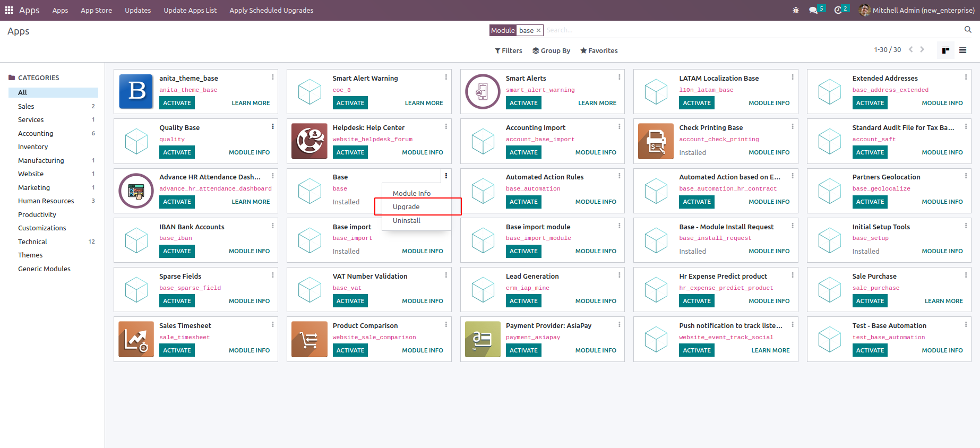This screenshot has width=980, height=448.
Task: Activate the IBAN Bank Accounts module
Action: (x=177, y=251)
